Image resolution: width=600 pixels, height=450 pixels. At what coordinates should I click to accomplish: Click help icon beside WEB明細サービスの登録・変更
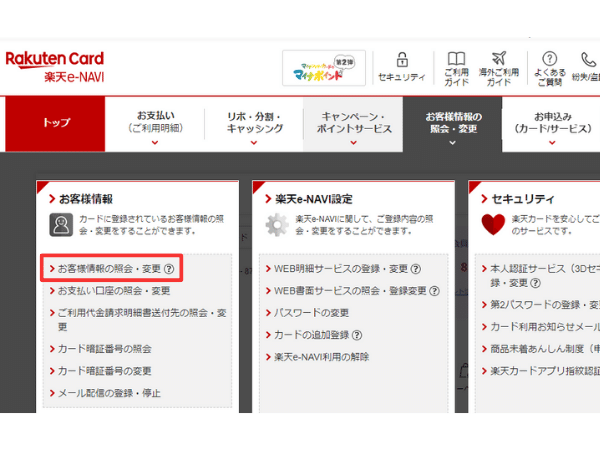[x=416, y=269]
